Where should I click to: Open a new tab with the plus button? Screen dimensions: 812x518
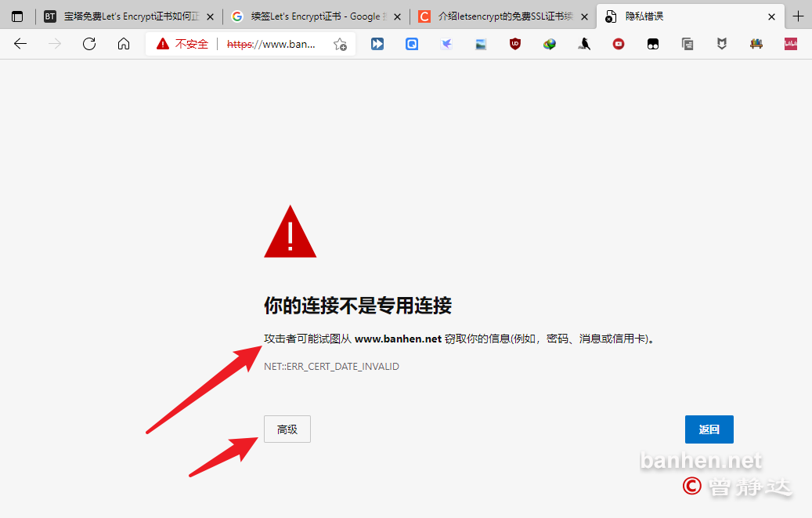pos(798,16)
